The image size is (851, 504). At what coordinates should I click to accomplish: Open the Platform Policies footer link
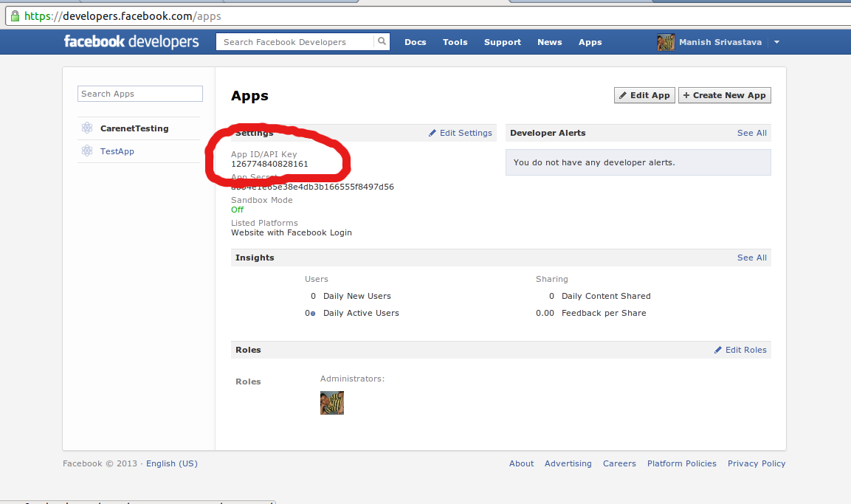click(682, 463)
